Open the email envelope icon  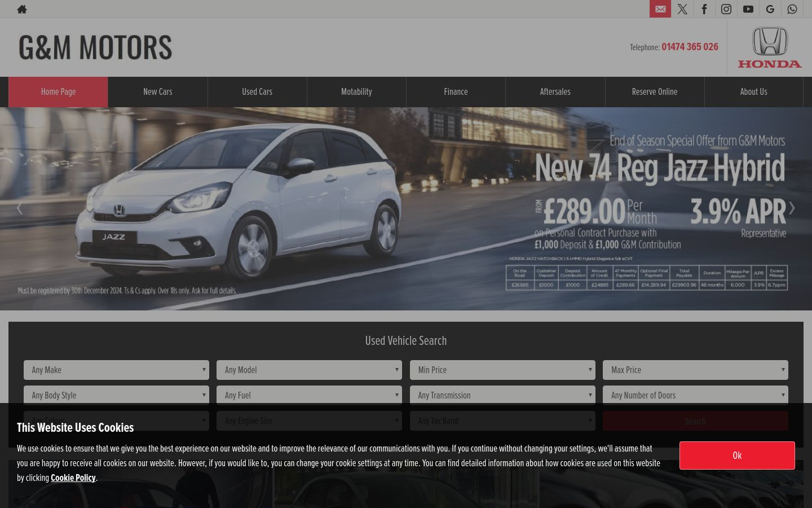(660, 9)
